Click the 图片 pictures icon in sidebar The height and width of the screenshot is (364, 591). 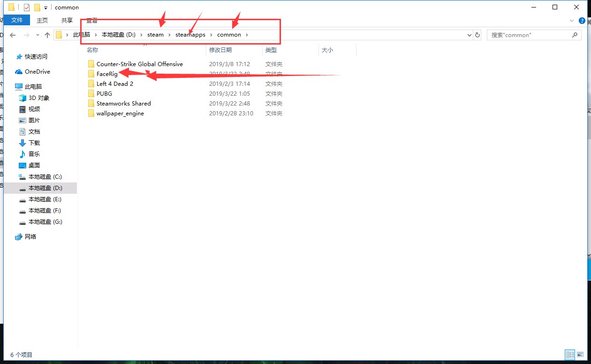pyautogui.click(x=23, y=120)
